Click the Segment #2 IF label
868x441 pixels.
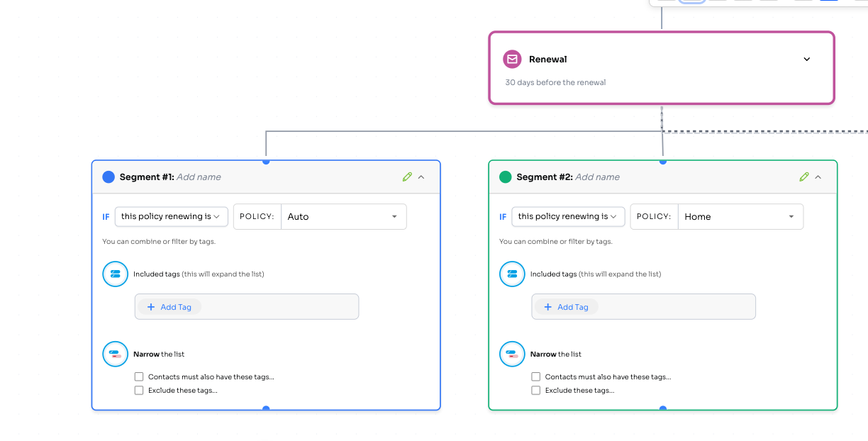[503, 217]
